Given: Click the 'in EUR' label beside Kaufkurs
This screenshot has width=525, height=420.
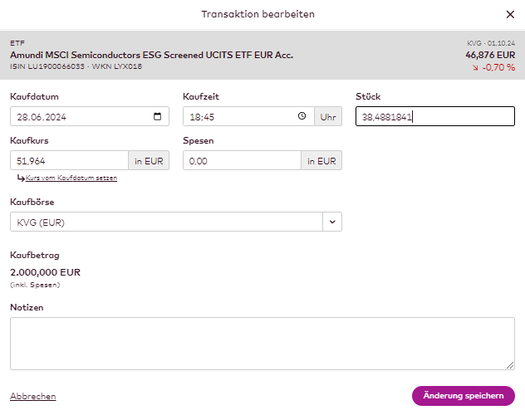Looking at the screenshot, I should pos(149,161).
